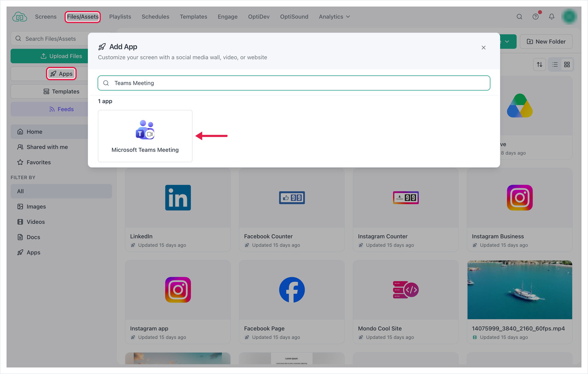
Task: Open Templates in the top navigation
Action: click(x=194, y=17)
